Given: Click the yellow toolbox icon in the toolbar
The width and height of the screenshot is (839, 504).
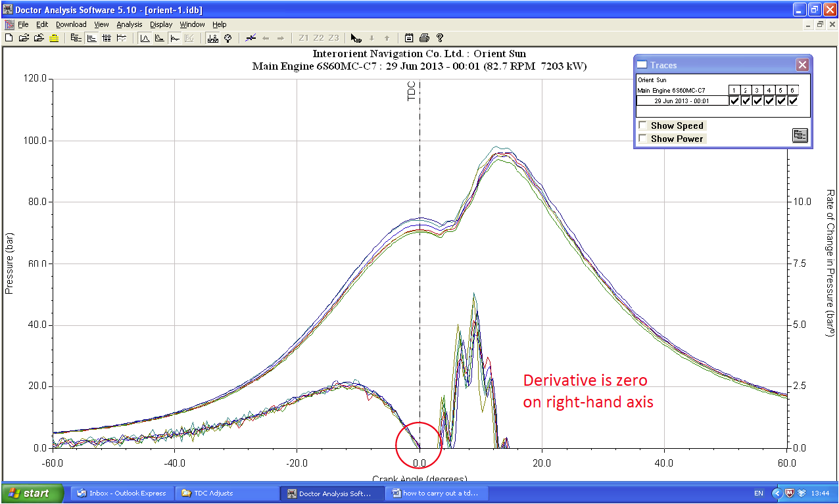Looking at the screenshot, I should pos(54,38).
